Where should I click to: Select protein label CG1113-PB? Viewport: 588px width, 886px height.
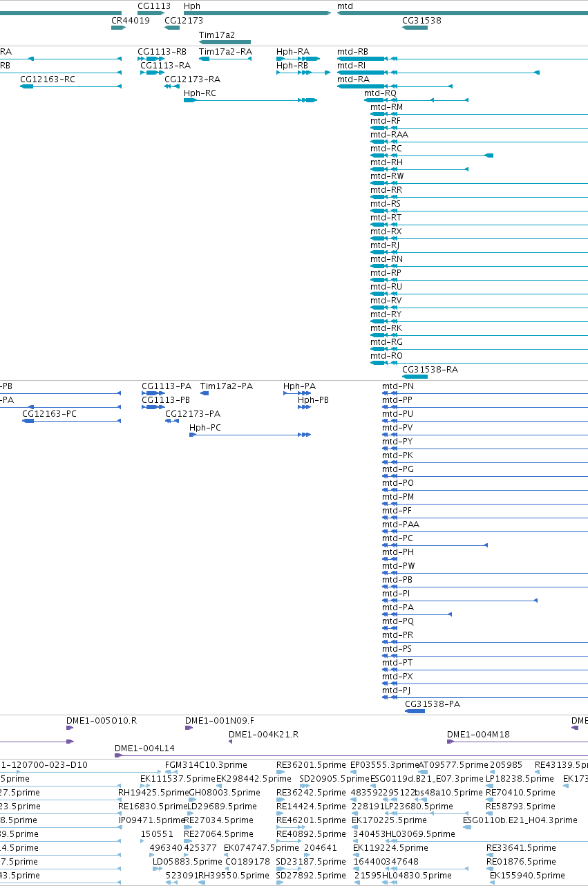[166, 399]
